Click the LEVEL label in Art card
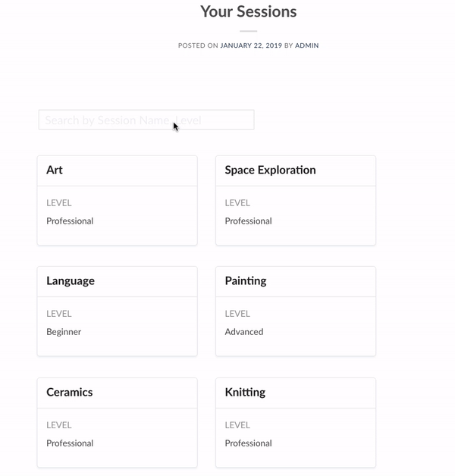 coord(59,203)
